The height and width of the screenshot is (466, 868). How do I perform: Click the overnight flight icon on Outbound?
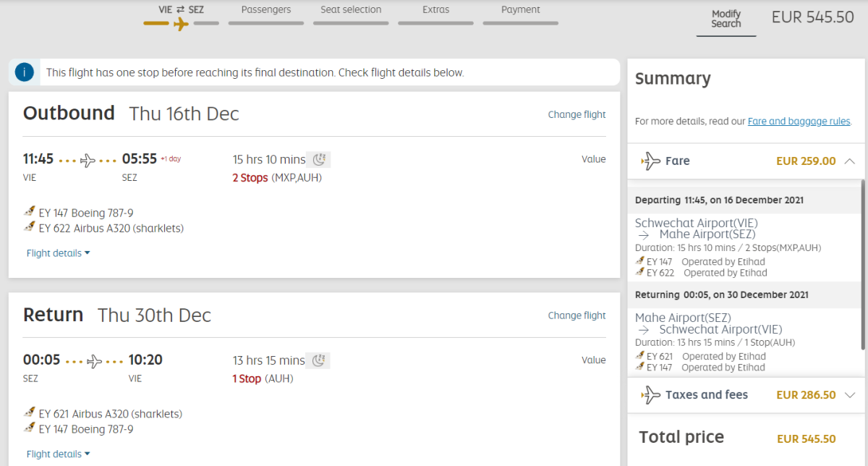tap(318, 159)
